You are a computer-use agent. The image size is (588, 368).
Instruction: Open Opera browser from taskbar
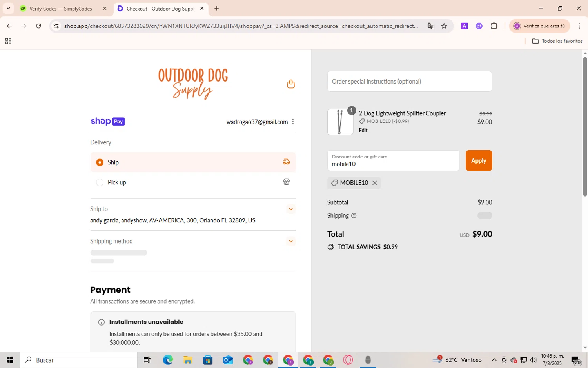[x=348, y=360]
